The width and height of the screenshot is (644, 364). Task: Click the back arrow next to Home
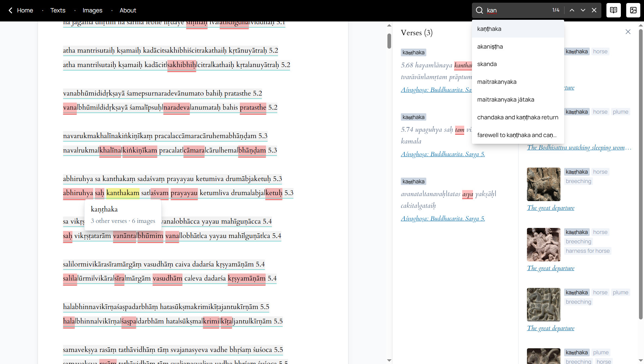click(x=10, y=10)
